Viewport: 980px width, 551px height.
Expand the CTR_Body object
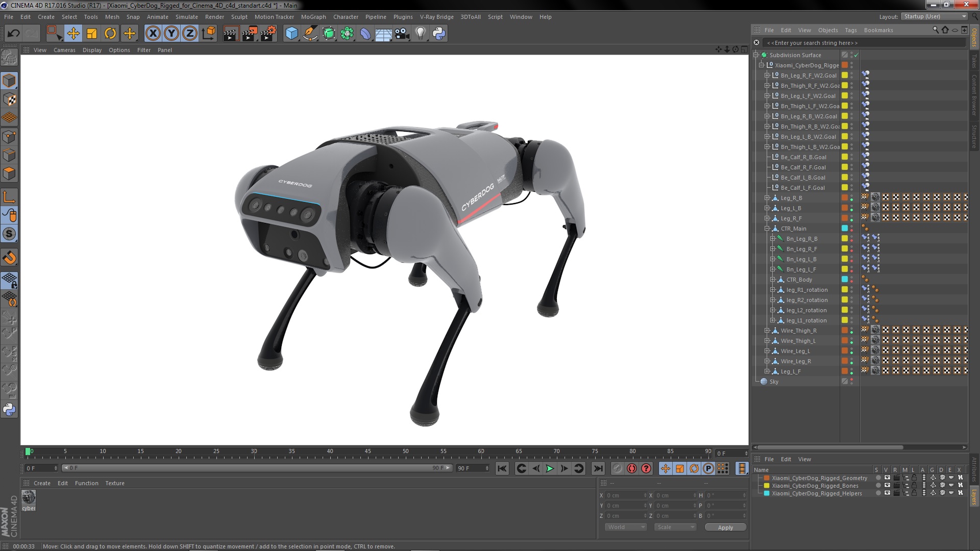point(772,280)
